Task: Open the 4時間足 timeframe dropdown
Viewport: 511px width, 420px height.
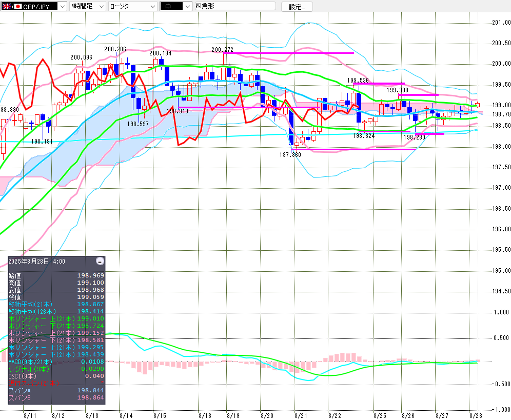Action: [88, 6]
